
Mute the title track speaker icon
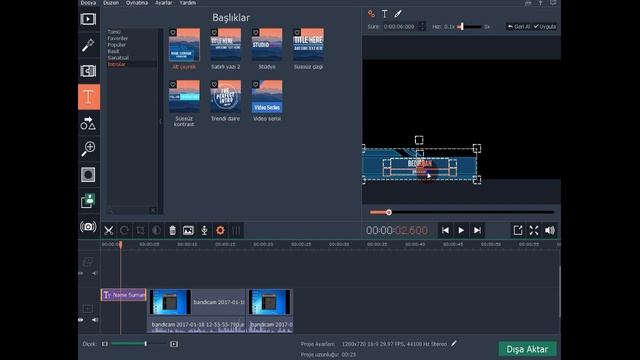pyautogui.click(x=95, y=273)
